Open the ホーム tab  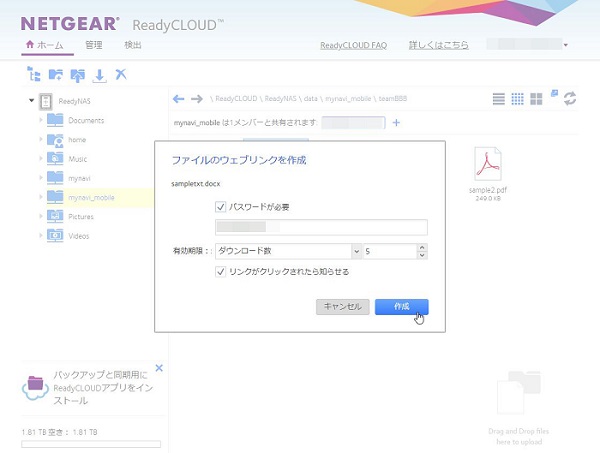pyautogui.click(x=45, y=45)
